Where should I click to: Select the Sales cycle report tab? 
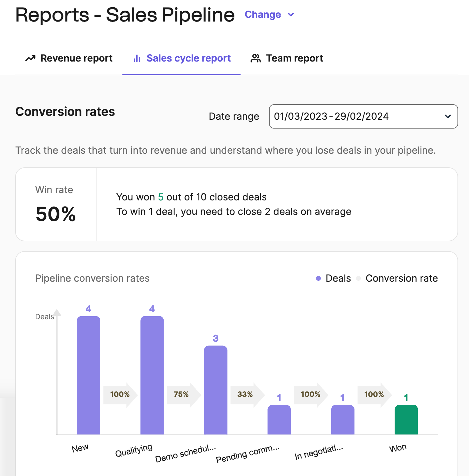coord(182,58)
